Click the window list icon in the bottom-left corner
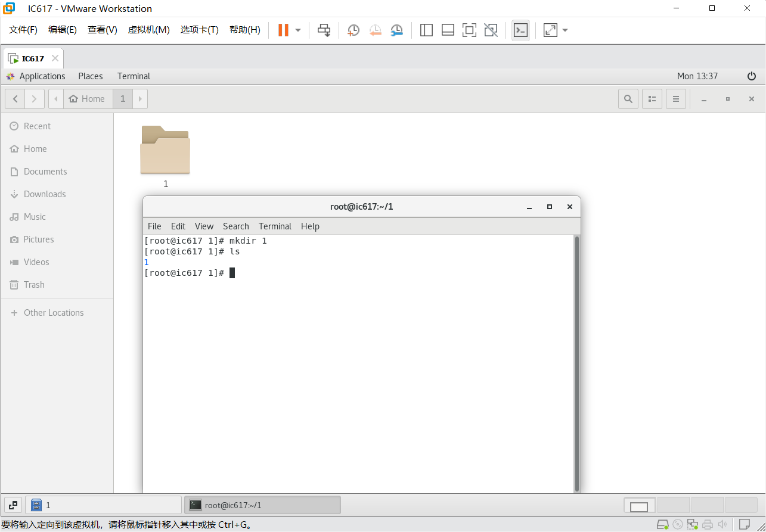The width and height of the screenshot is (766, 532). click(13, 505)
